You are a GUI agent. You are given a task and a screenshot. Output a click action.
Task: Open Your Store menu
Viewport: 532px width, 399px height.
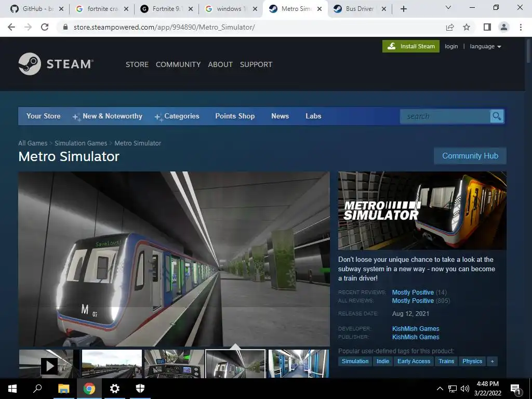[x=44, y=116]
